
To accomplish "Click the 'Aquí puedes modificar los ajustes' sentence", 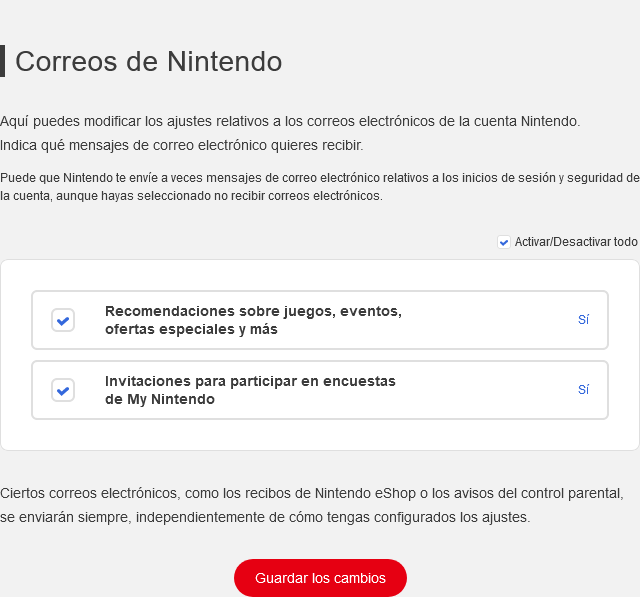I will pyautogui.click(x=290, y=121).
